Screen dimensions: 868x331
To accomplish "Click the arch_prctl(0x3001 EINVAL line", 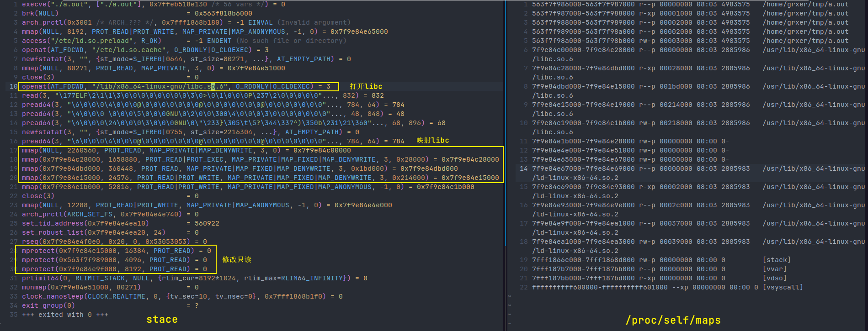I will [186, 22].
